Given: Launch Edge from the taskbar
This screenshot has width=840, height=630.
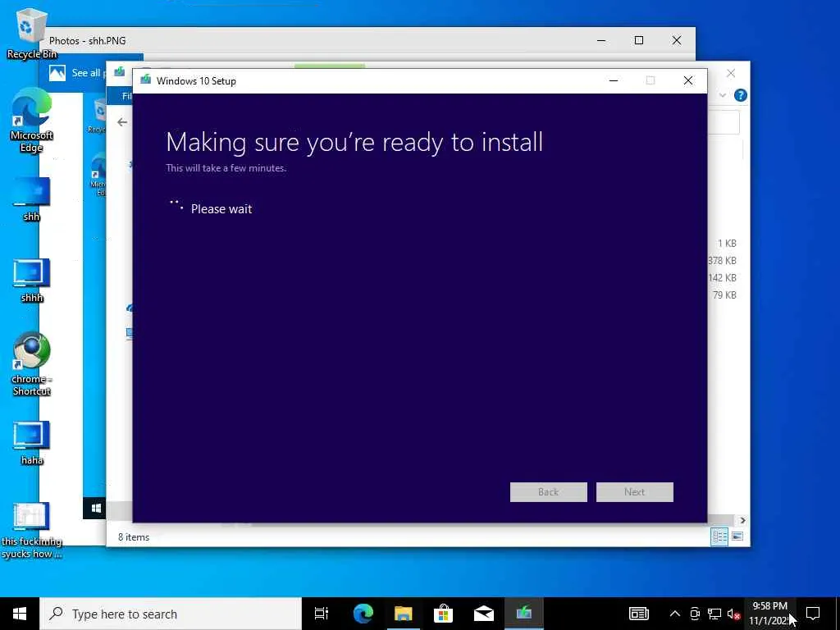Looking at the screenshot, I should pos(363,614).
